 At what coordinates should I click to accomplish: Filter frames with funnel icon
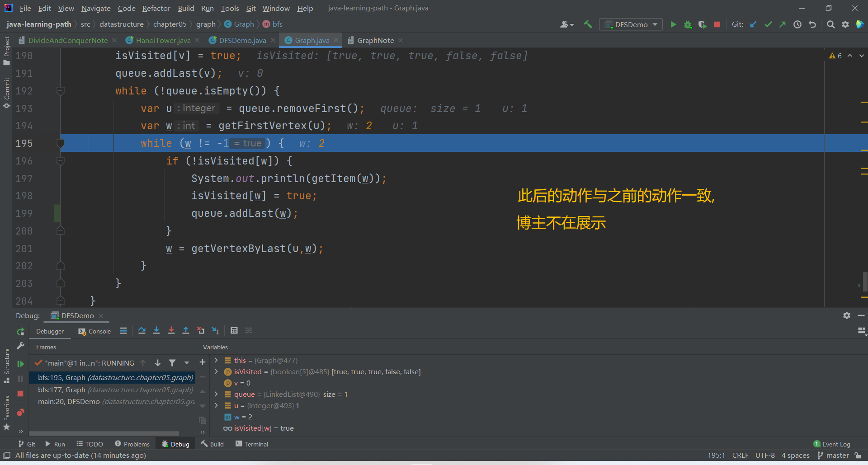[172, 363]
